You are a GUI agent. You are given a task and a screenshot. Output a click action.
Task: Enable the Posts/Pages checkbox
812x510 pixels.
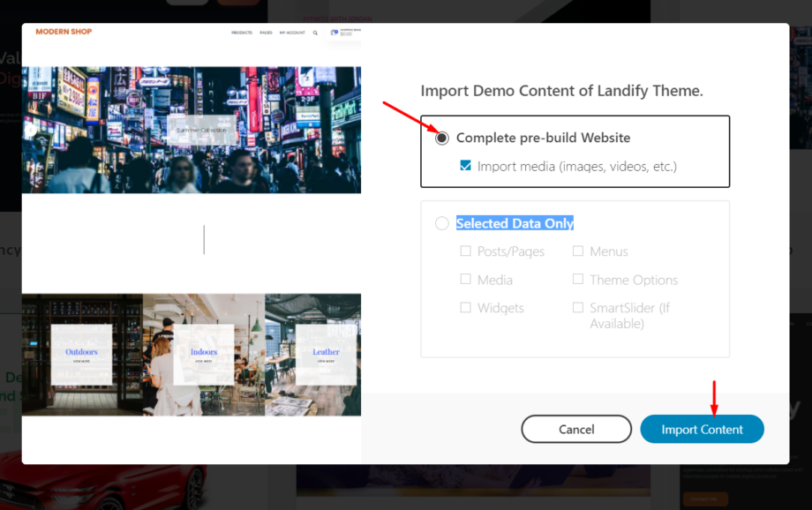(x=466, y=251)
